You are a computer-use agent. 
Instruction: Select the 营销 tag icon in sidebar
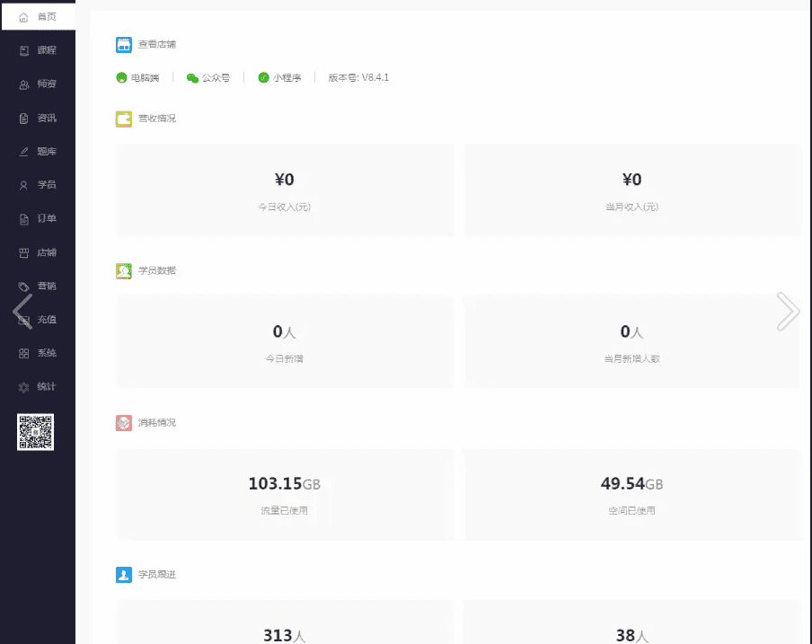click(24, 287)
